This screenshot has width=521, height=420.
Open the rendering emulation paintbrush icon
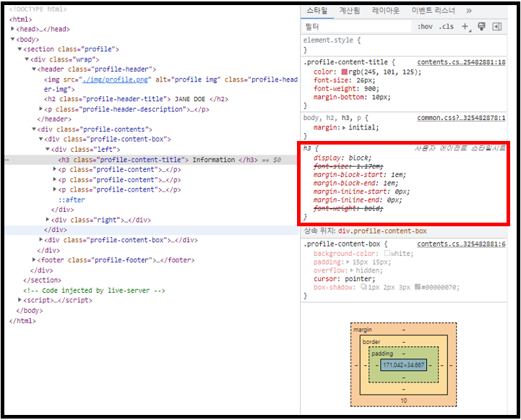[481, 27]
